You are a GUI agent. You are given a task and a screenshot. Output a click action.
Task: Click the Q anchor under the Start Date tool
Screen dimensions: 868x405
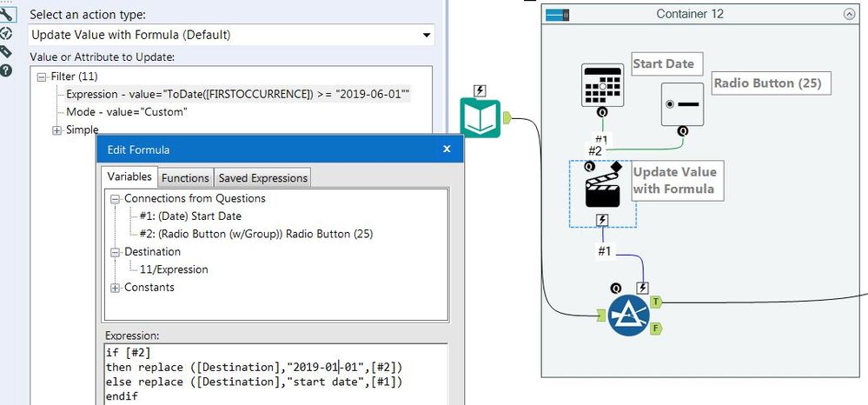[x=602, y=112]
